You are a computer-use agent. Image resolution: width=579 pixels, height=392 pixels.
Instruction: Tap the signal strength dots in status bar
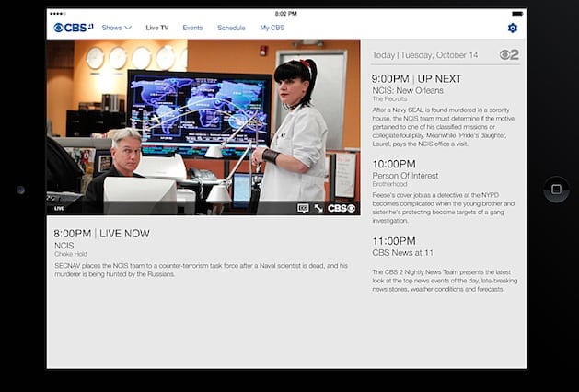click(x=58, y=14)
